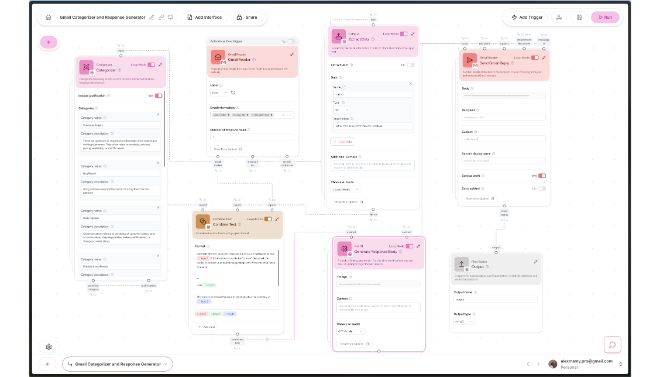This screenshot has width=660, height=377.
Task: Open the Type dropdown in Extract Data
Action: coord(341,110)
